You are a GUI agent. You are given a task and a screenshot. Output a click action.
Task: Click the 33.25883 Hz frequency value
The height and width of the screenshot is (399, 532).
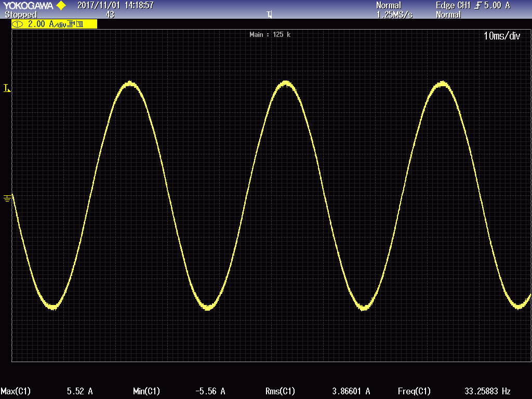[x=487, y=391]
